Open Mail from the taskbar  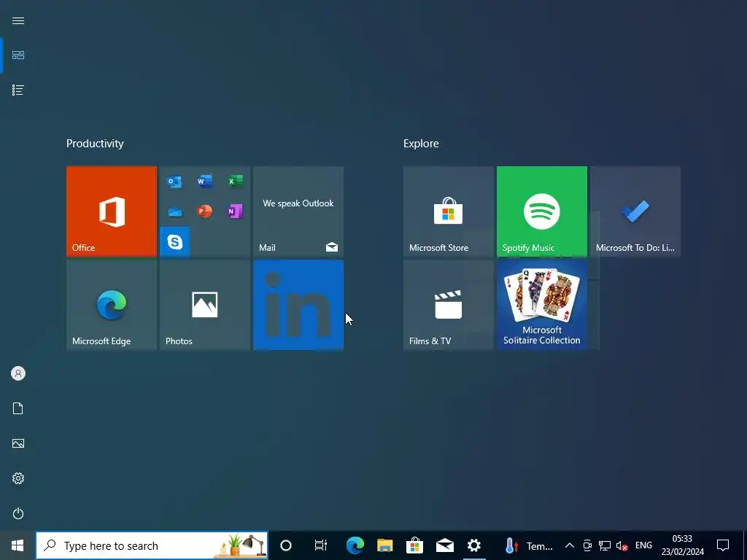(x=444, y=545)
